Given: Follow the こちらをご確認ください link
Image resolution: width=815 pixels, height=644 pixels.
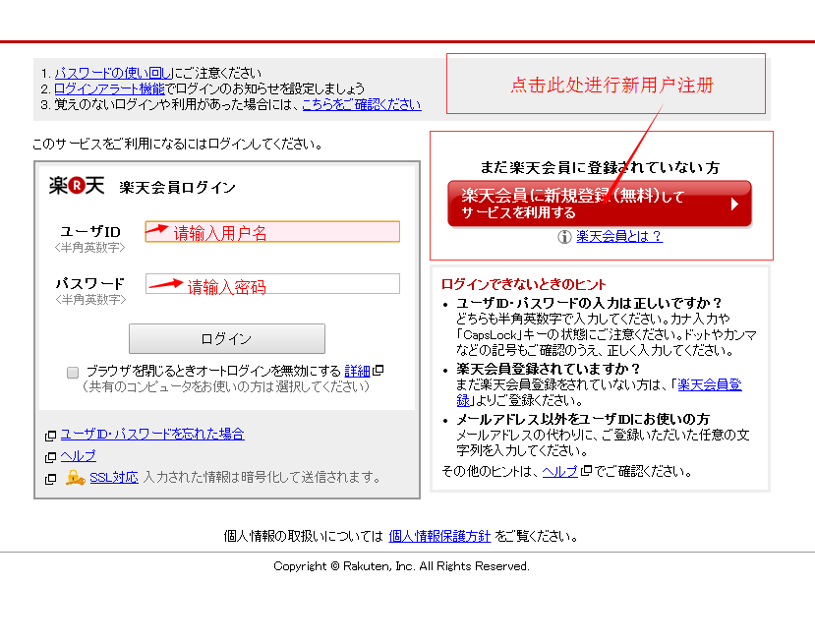Looking at the screenshot, I should 361,104.
